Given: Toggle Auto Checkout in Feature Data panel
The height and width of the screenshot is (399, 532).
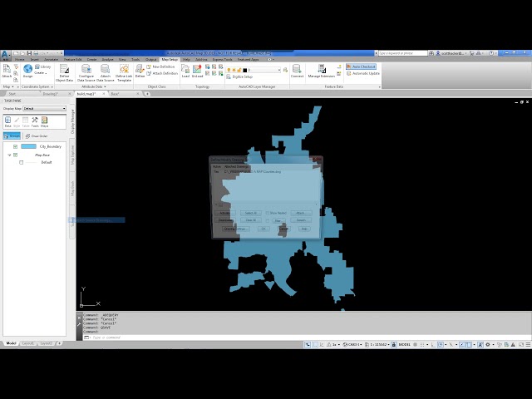Looking at the screenshot, I should (x=361, y=66).
